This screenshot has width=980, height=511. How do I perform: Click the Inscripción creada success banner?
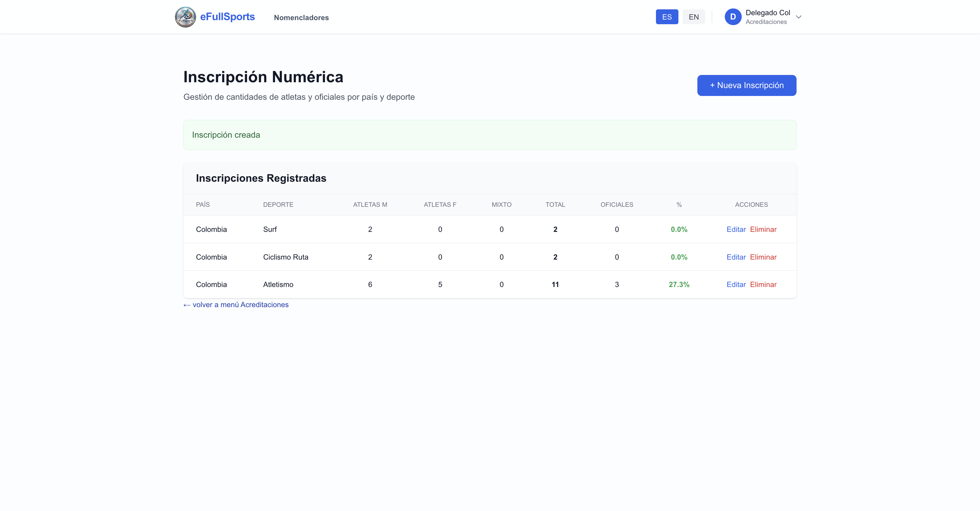(490, 135)
